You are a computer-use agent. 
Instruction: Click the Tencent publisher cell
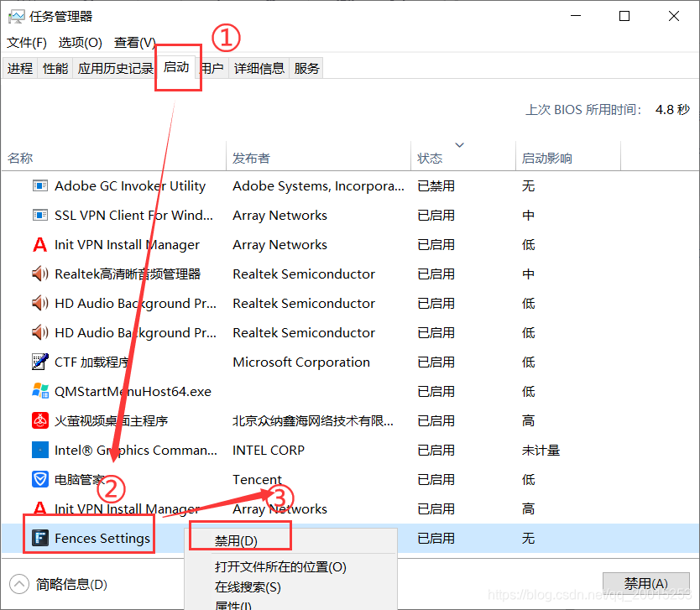click(257, 479)
